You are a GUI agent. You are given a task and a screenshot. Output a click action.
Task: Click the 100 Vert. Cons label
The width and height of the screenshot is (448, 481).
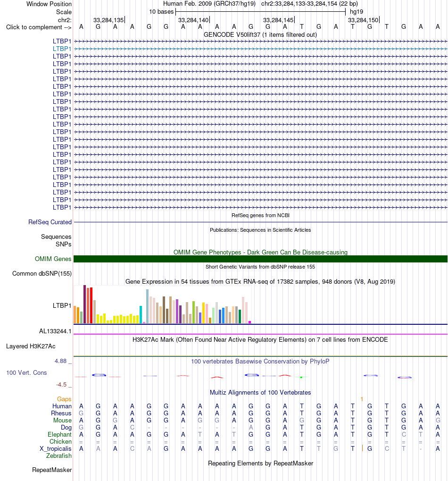pyautogui.click(x=26, y=373)
